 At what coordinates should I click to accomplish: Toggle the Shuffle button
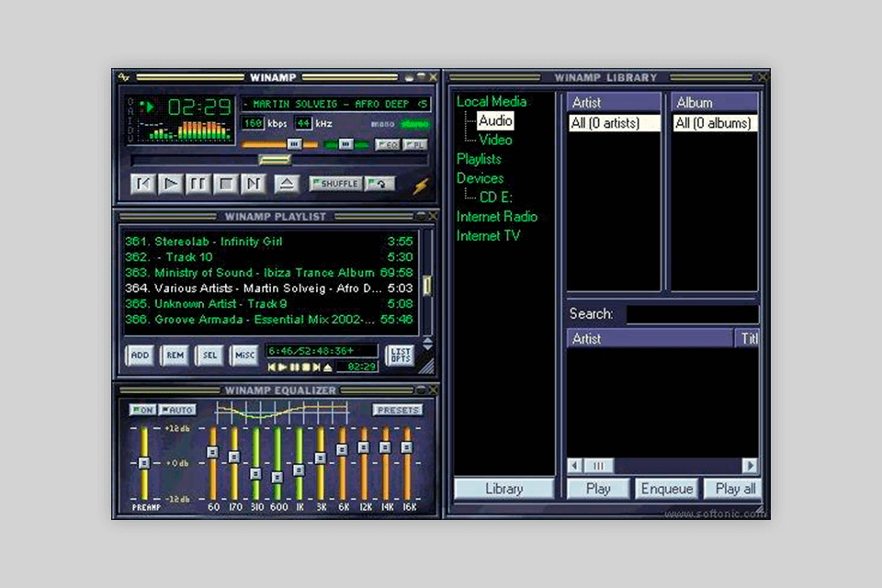point(335,184)
